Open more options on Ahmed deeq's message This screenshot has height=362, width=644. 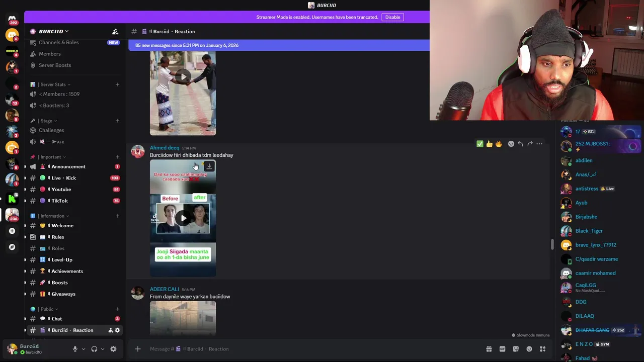tap(539, 144)
